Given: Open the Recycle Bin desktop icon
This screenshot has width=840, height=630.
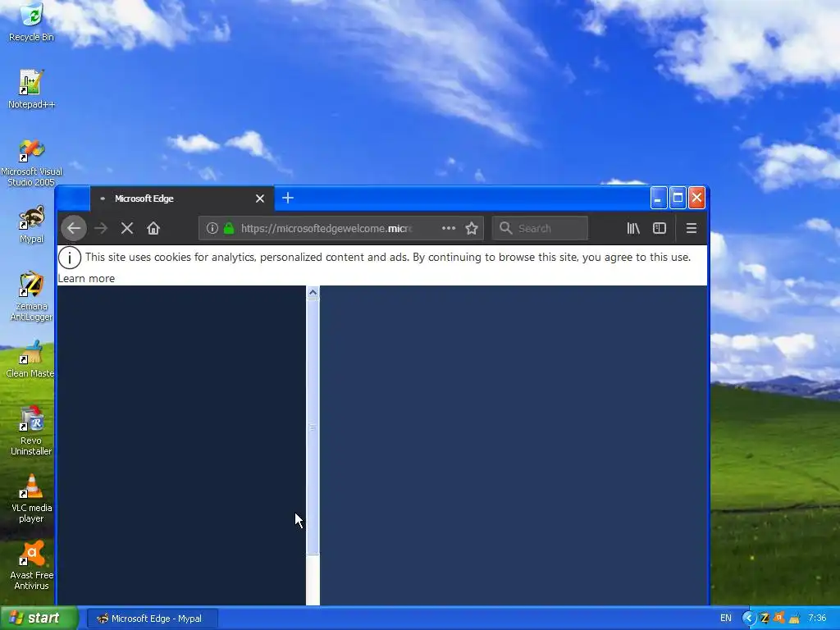Looking at the screenshot, I should coord(32,22).
